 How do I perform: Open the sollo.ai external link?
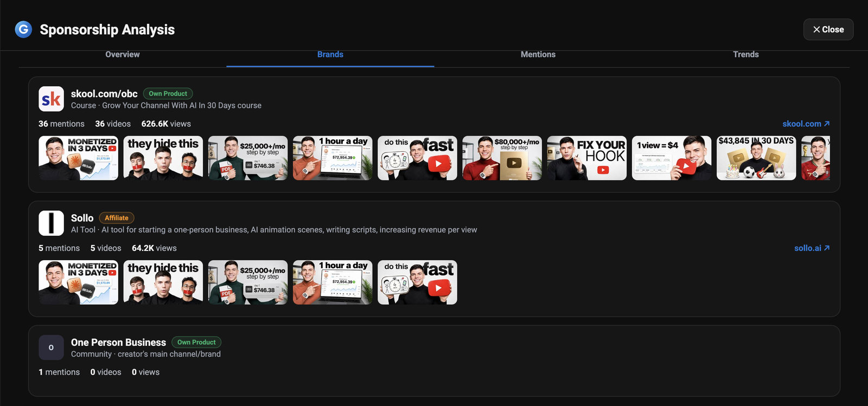click(812, 248)
